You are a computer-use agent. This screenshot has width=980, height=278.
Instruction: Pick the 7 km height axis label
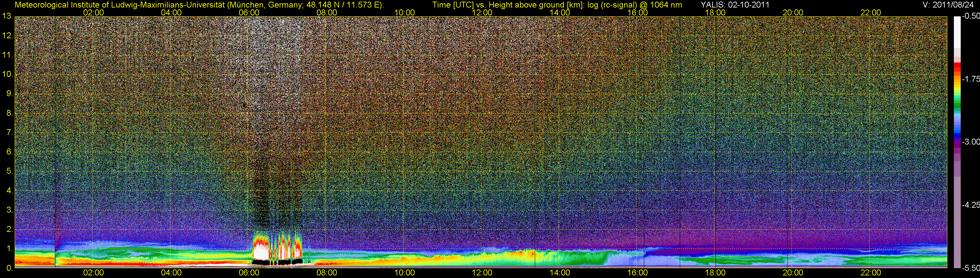click(x=9, y=132)
